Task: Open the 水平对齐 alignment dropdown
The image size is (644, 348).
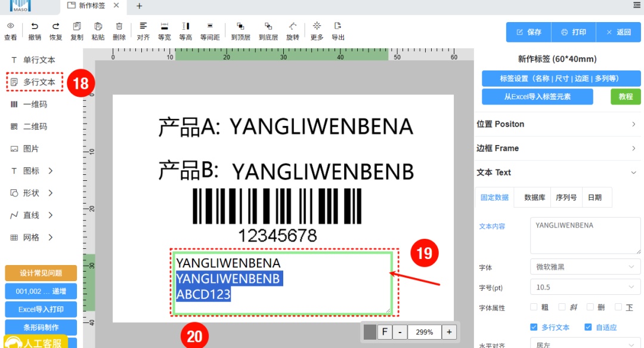Action: (x=586, y=344)
